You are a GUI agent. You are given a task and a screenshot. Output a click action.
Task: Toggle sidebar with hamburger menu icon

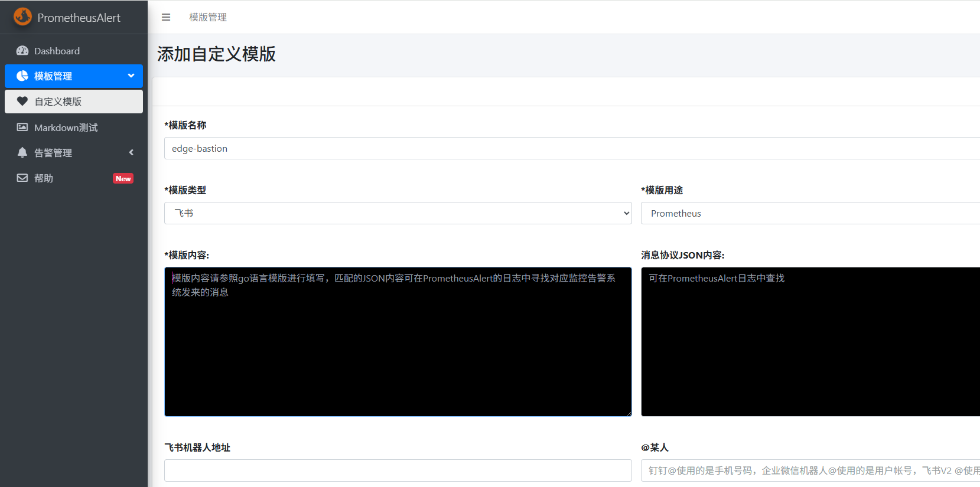(x=166, y=17)
